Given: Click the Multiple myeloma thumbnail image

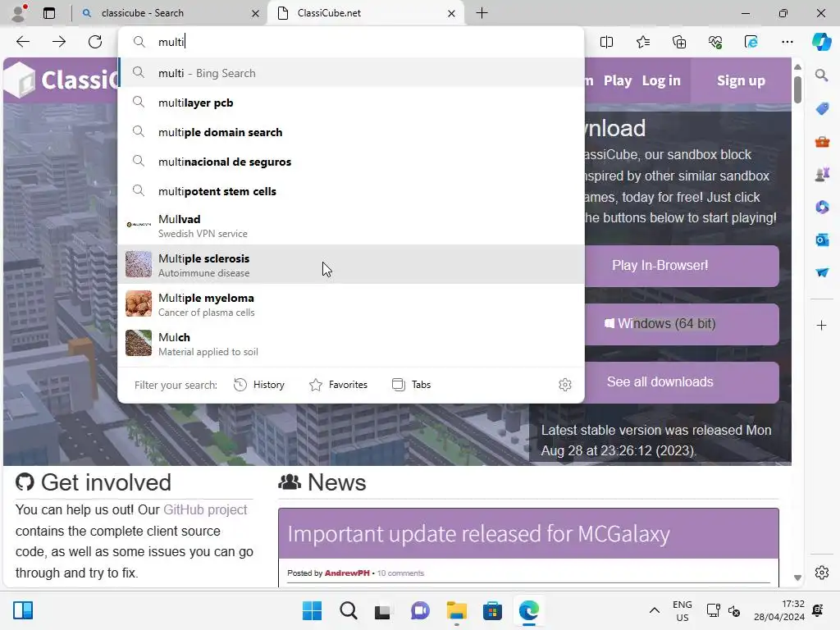Looking at the screenshot, I should [x=138, y=304].
